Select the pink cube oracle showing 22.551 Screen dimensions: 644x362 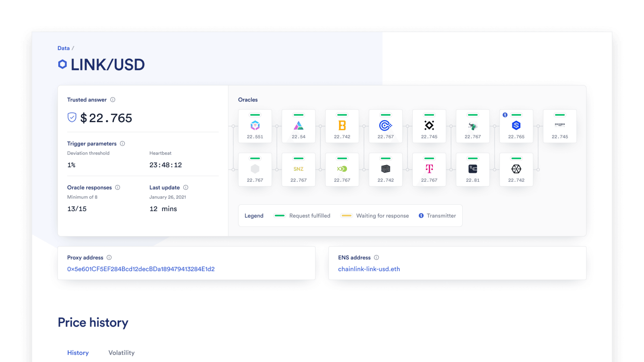[255, 126]
